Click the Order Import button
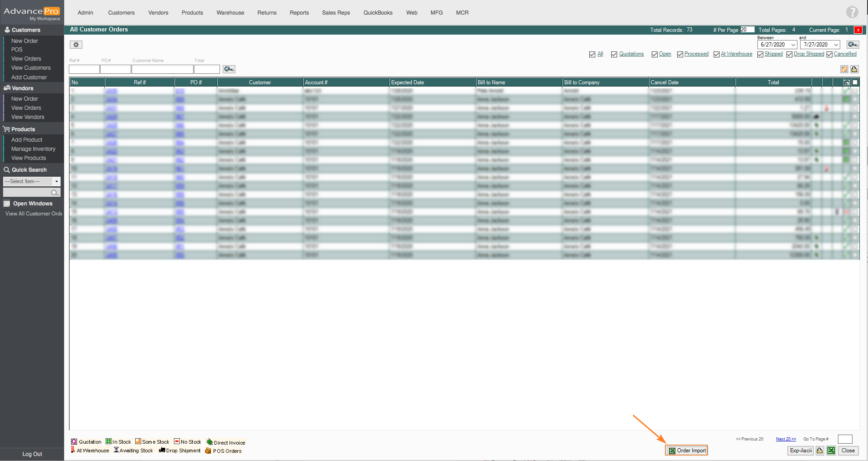This screenshot has height=461, width=868. pyautogui.click(x=687, y=451)
